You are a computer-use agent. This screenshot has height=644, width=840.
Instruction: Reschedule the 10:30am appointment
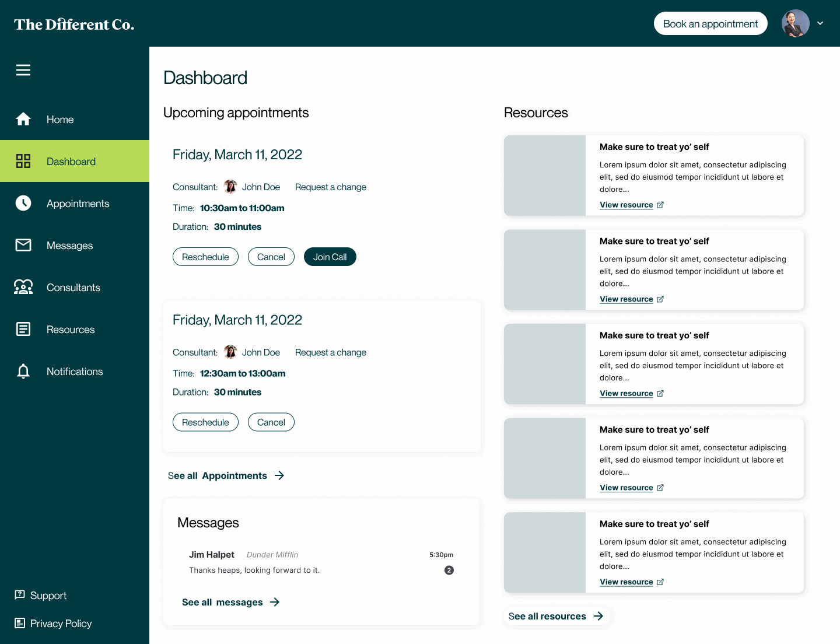pyautogui.click(x=205, y=257)
